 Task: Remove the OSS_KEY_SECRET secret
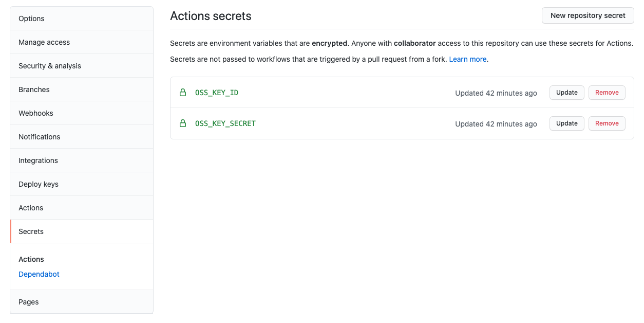point(607,123)
